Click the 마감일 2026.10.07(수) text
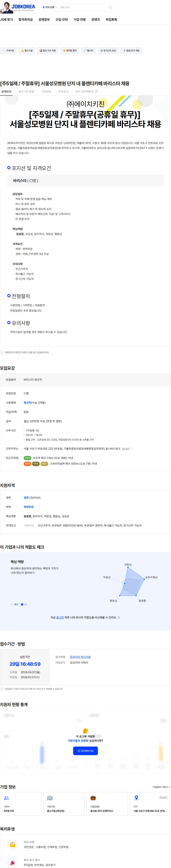This screenshot has width=171, height=868. 24,677
